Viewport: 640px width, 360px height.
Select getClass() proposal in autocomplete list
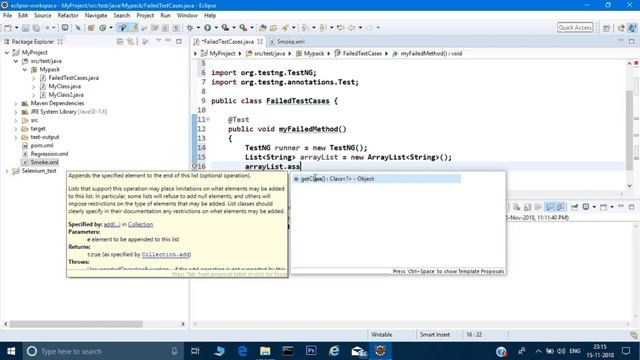[x=376, y=179]
